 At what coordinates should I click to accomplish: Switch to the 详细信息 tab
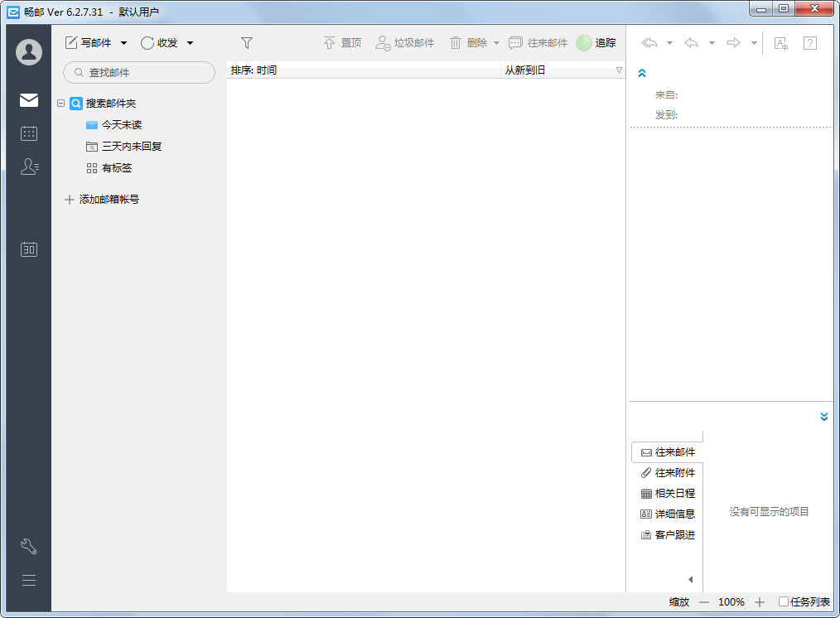[668, 514]
